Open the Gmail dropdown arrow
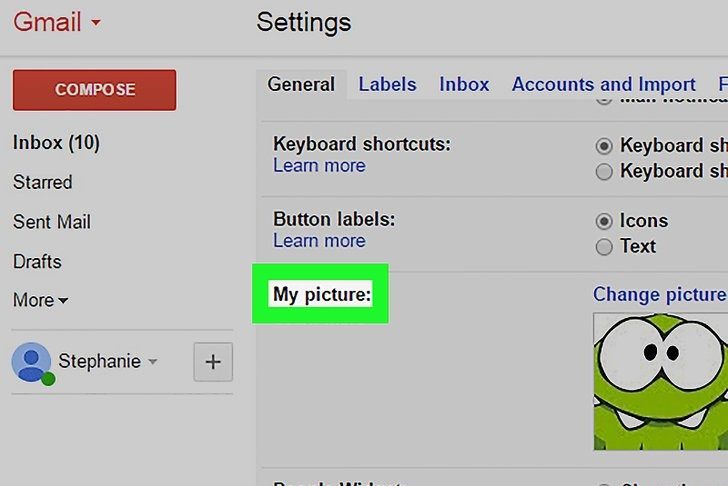728x486 pixels. pos(96,23)
